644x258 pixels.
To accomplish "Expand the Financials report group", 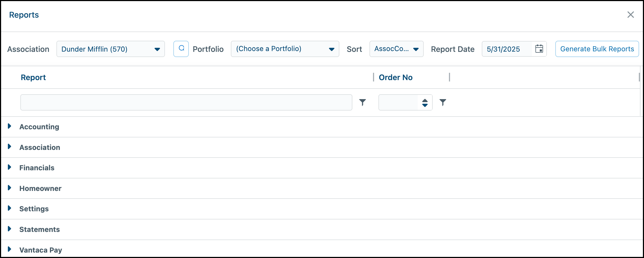I will (x=9, y=167).
